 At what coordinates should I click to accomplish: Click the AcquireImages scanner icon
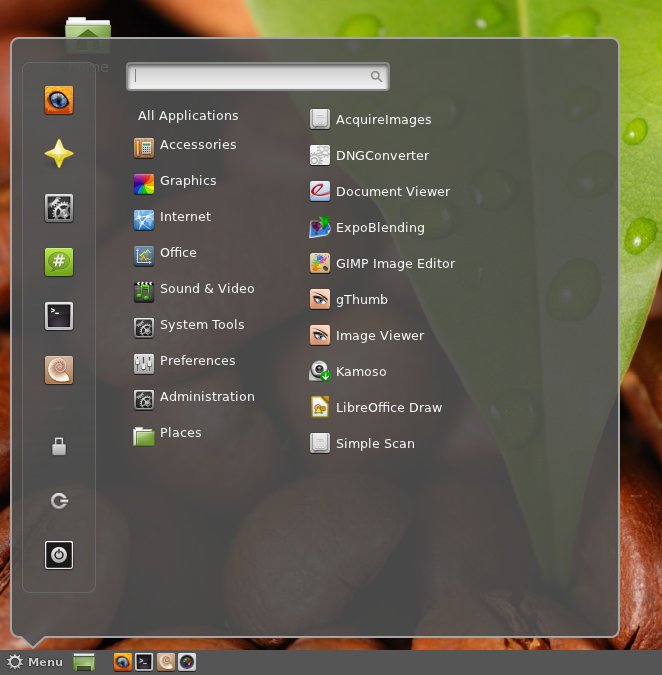coord(320,119)
